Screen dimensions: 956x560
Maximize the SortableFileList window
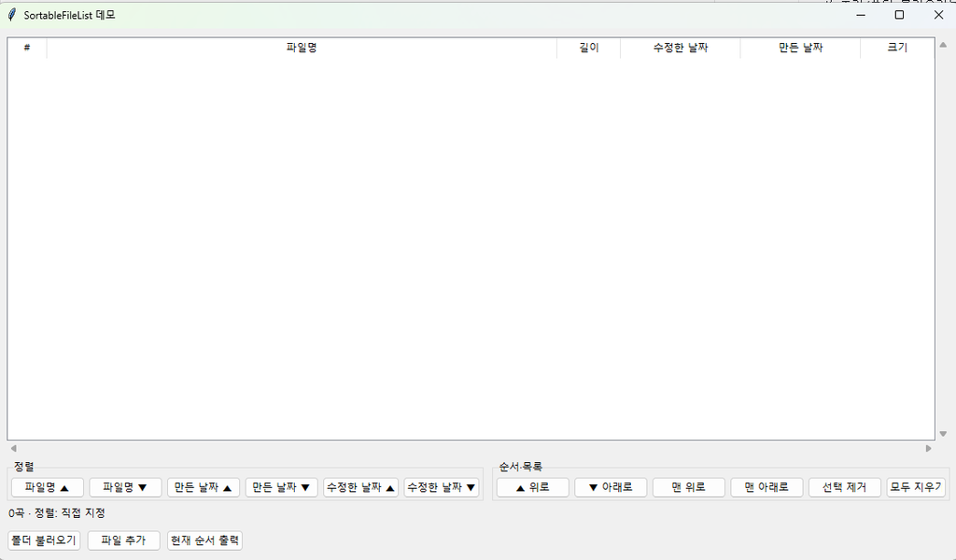[899, 15]
